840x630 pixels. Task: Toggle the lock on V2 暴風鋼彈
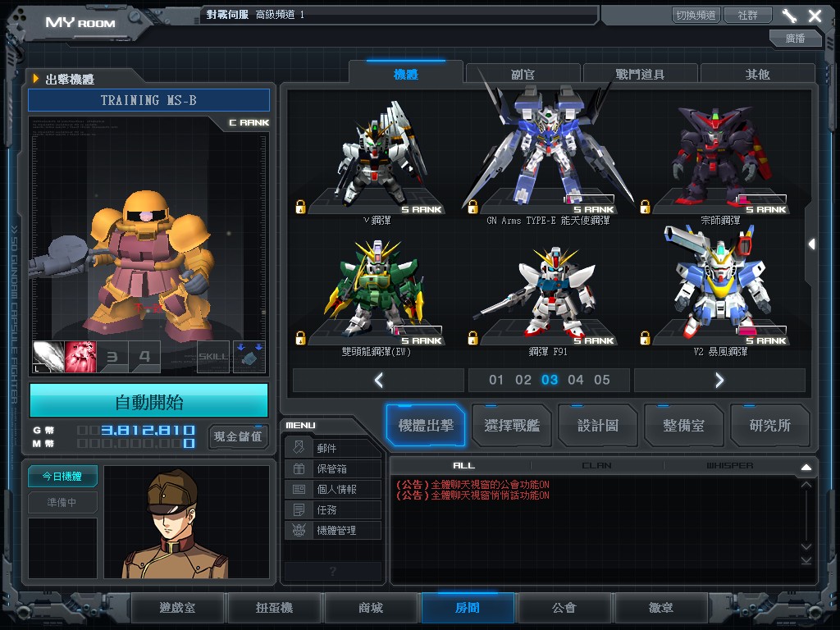tap(645, 338)
